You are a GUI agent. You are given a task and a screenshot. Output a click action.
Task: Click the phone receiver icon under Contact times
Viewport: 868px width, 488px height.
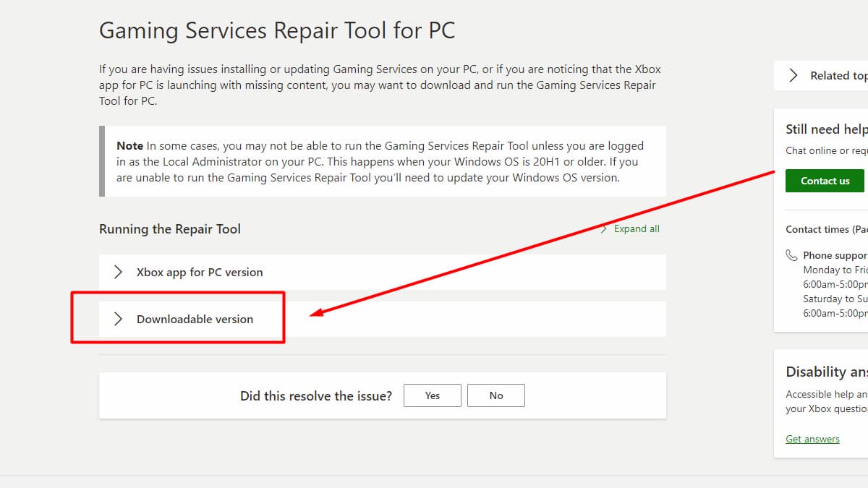(x=791, y=254)
